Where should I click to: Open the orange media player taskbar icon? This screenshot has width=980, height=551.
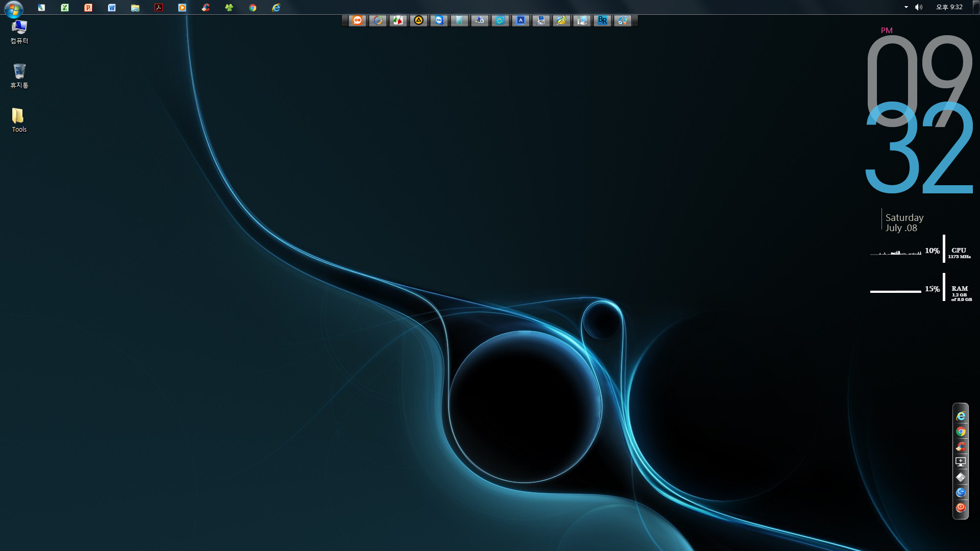(182, 7)
